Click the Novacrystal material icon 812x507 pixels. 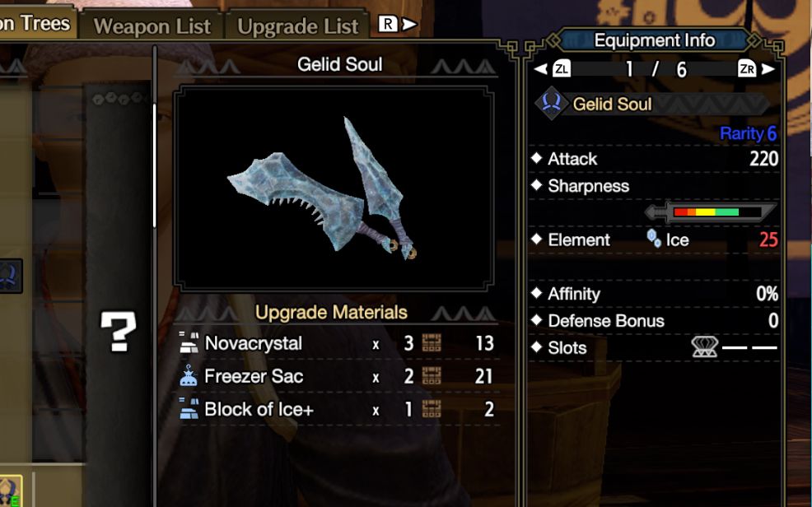(189, 343)
